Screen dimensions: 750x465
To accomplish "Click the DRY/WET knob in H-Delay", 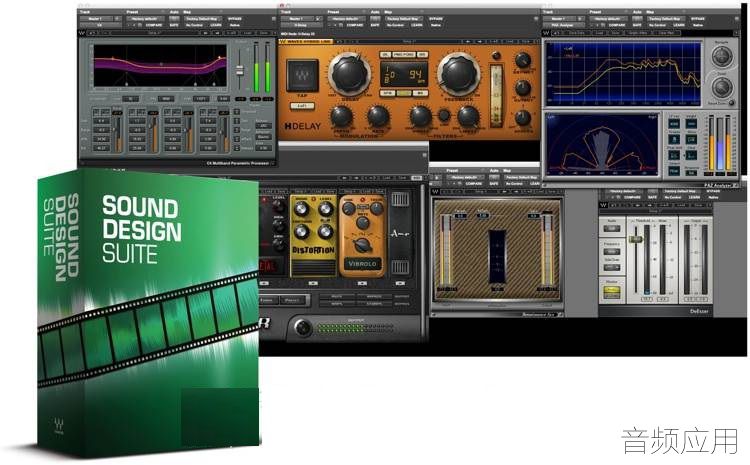I will pos(523,61).
